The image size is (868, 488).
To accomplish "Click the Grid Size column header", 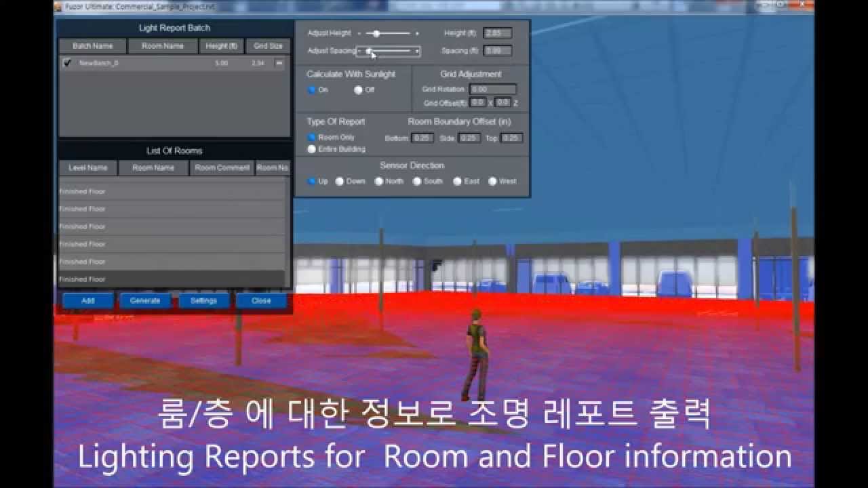I will point(268,46).
